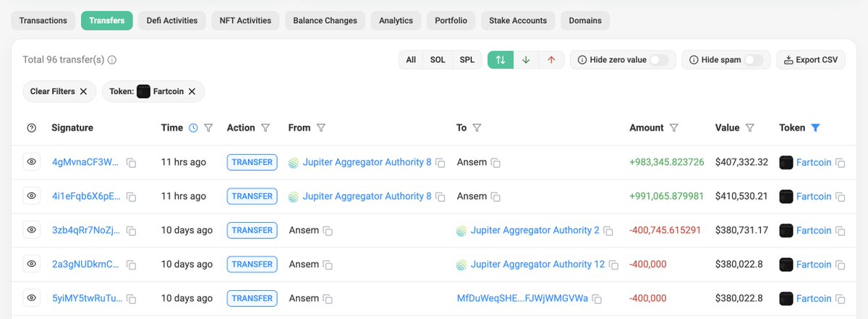Open the active Token column filter
Image resolution: width=868 pixels, height=319 pixels.
click(x=816, y=128)
